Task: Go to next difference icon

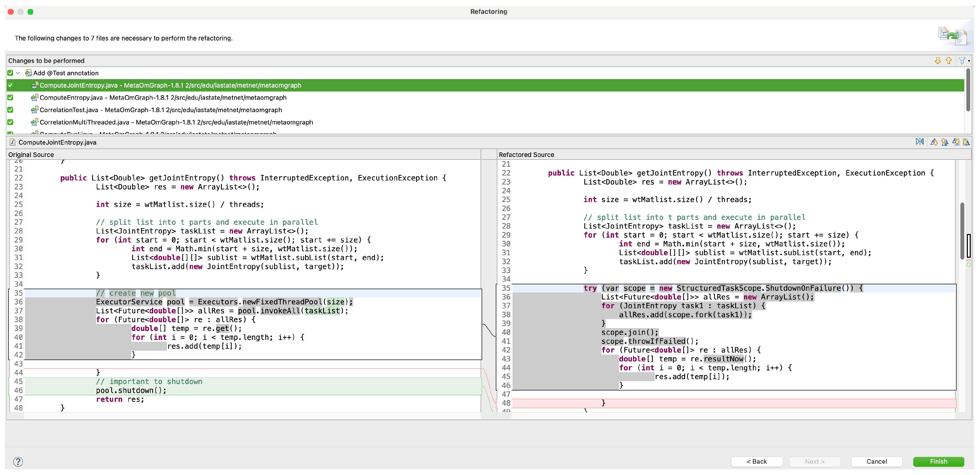Action: 934,142
